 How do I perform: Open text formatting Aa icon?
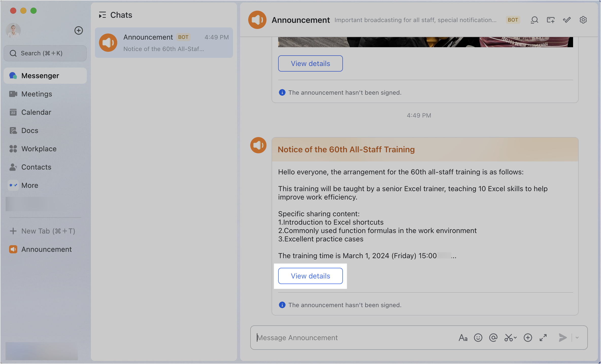click(463, 338)
